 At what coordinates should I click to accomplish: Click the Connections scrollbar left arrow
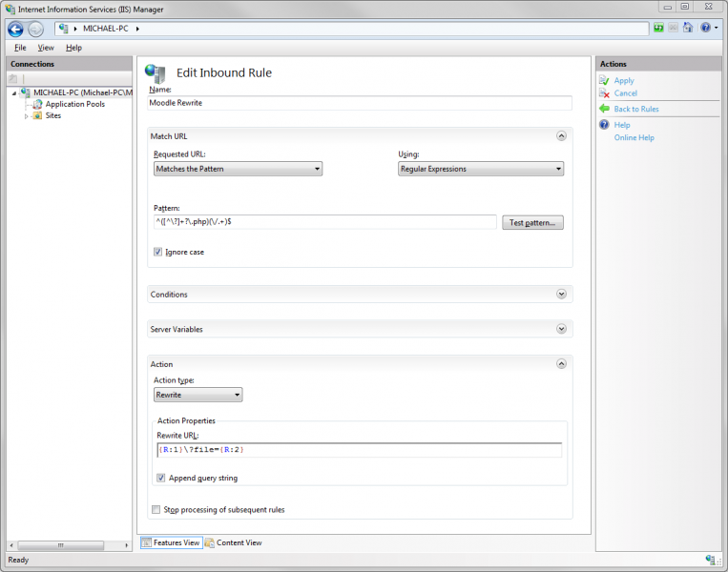pos(11,545)
